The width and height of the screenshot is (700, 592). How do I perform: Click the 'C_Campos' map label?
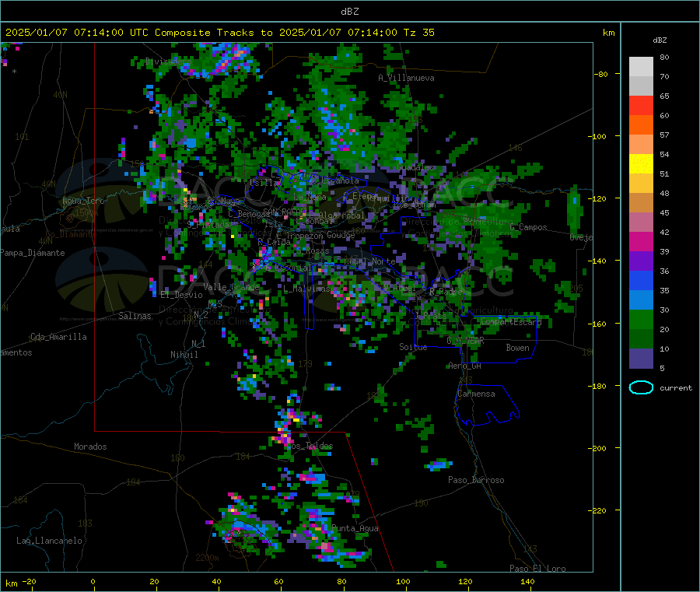(x=528, y=227)
